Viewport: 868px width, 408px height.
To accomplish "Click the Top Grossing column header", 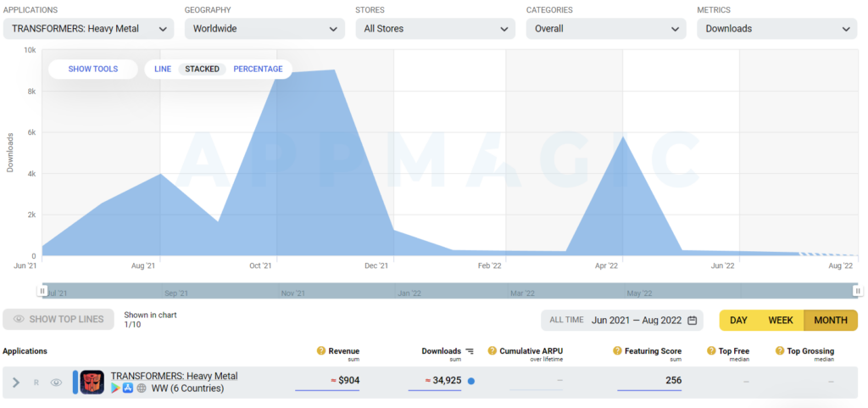I will [x=810, y=351].
